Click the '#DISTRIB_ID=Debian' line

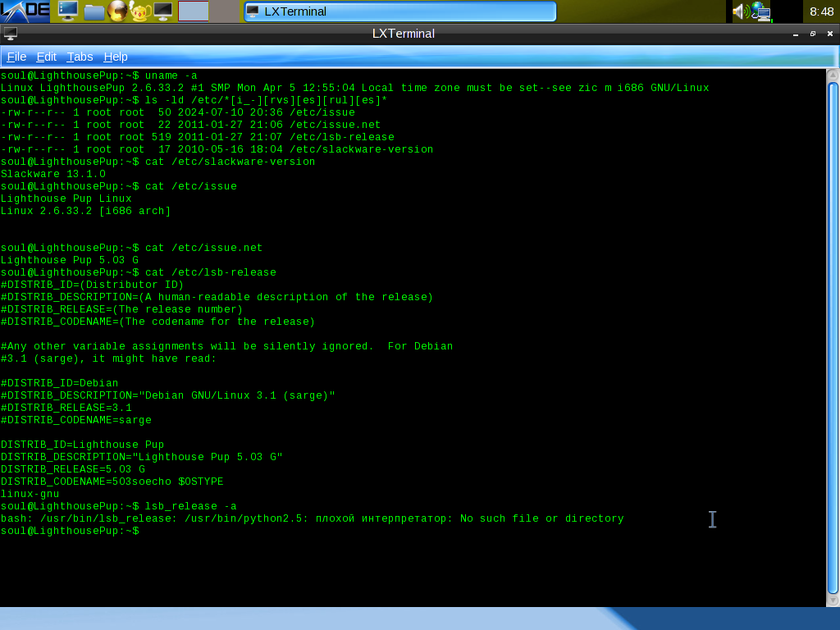(59, 384)
